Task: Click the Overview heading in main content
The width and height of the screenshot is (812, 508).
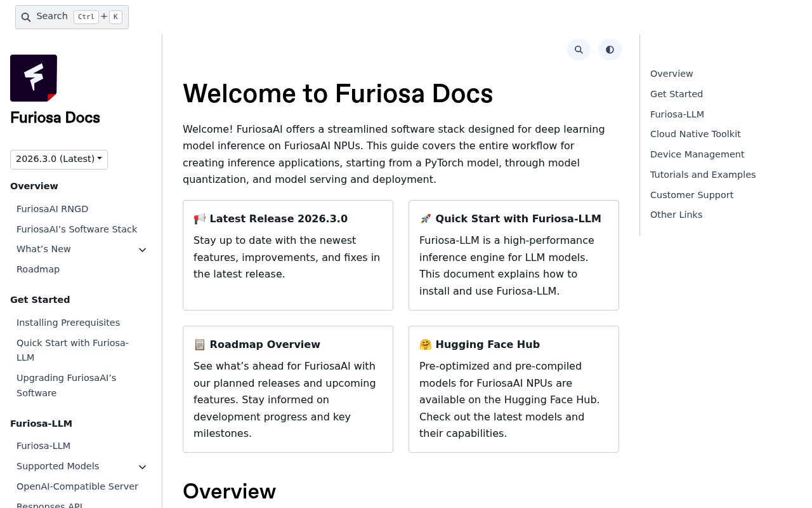Action: point(230,491)
